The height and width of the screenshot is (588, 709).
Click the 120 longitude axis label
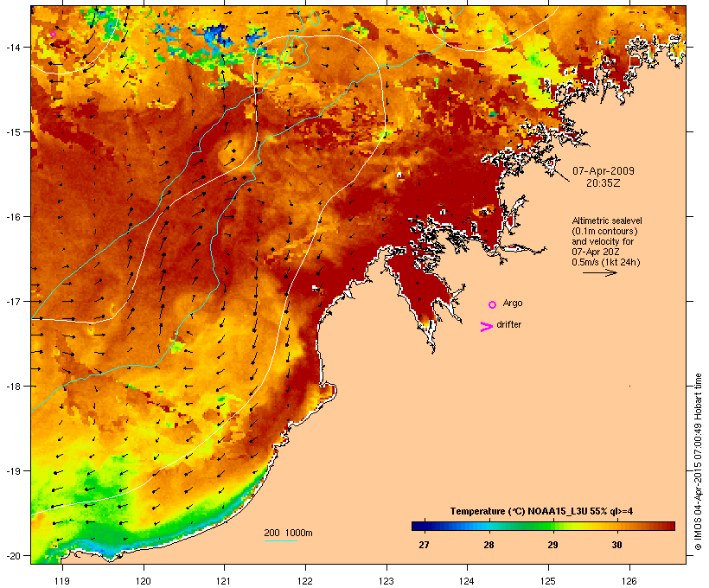click(x=144, y=581)
